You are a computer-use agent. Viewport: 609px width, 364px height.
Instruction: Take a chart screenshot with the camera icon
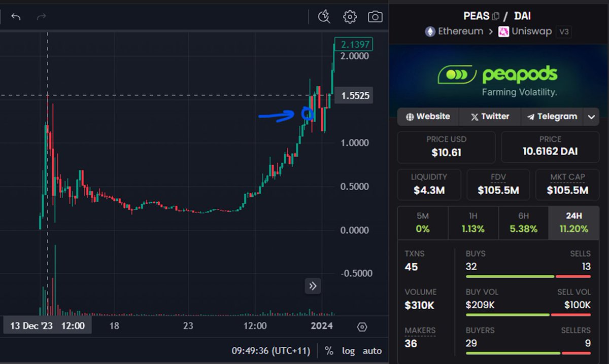click(x=375, y=16)
